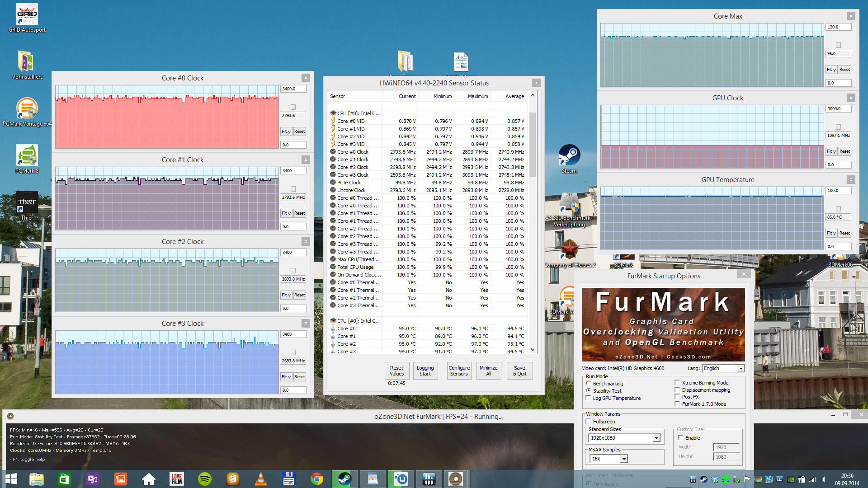
Task: Click the Core #0 Clock maximum value field
Action: point(293,89)
